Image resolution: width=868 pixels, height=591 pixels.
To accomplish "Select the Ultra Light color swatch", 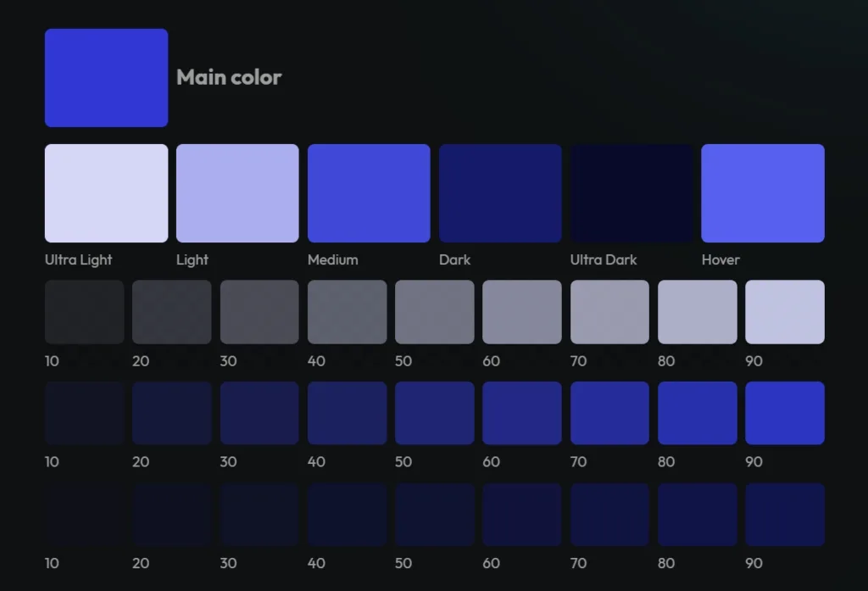I will coord(106,193).
